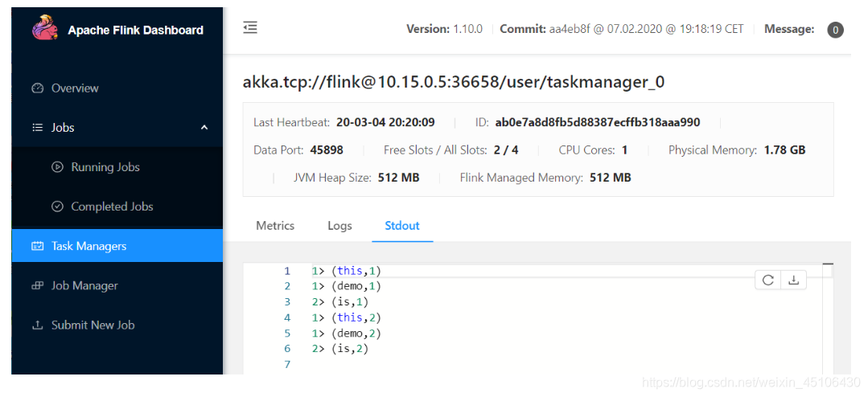This screenshot has height=397, width=868.
Task: Click Version 1.10.0 text
Action: (x=445, y=29)
